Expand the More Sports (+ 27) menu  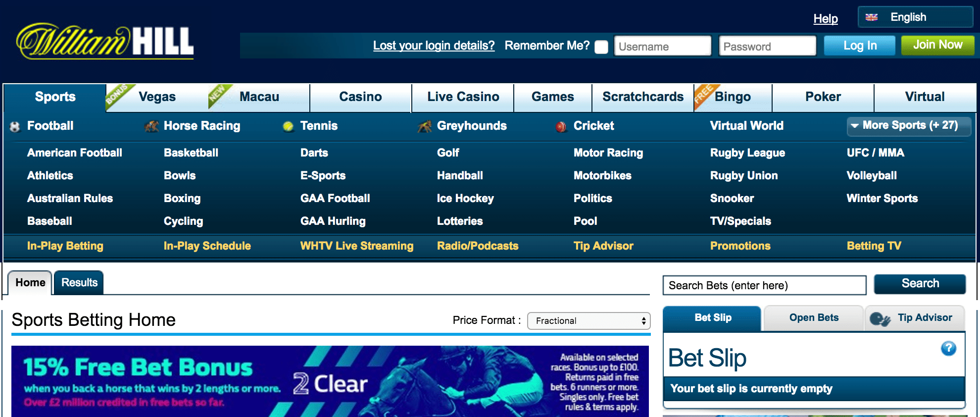pyautogui.click(x=909, y=126)
